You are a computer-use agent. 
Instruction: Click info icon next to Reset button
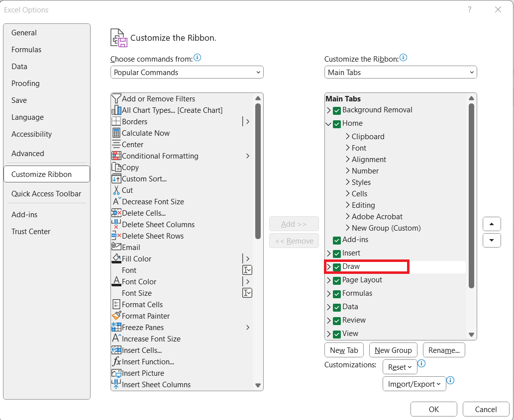pos(421,363)
